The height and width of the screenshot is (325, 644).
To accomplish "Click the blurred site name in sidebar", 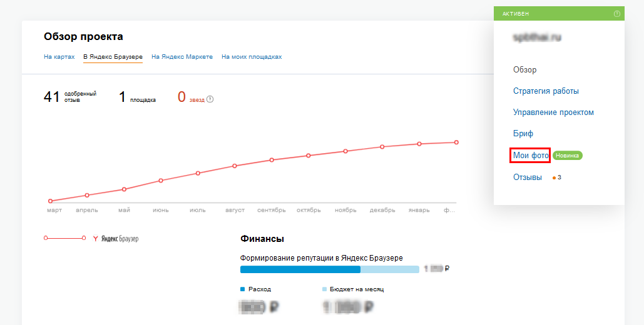I will point(537,37).
